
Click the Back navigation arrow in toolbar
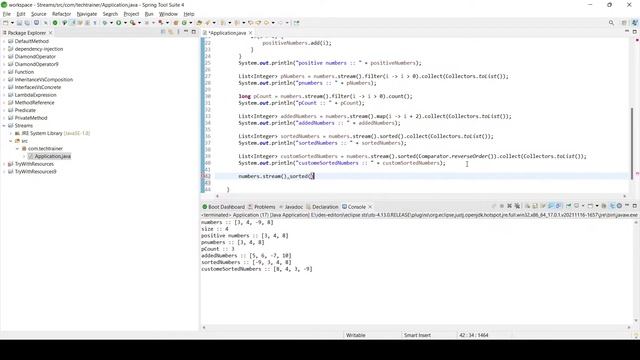(x=266, y=23)
